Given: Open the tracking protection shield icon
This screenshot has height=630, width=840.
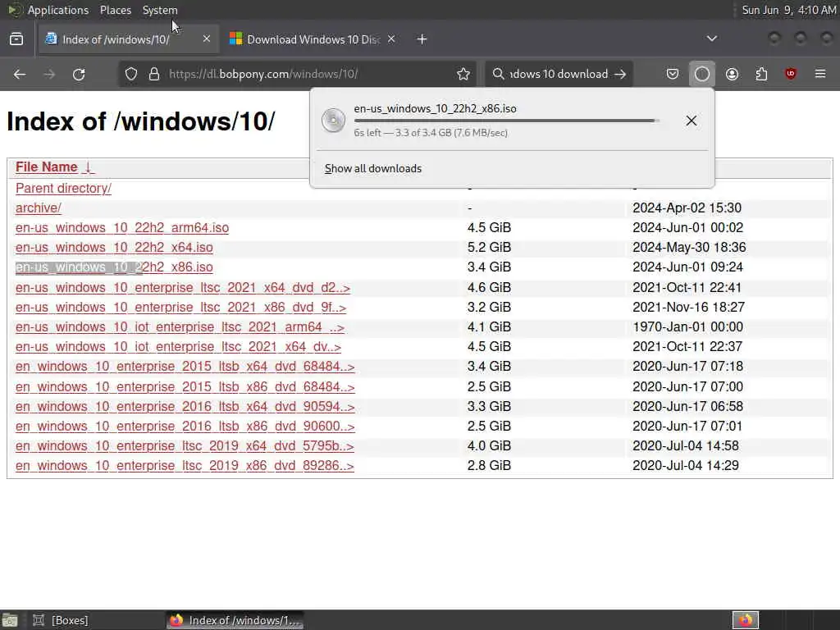Looking at the screenshot, I should (131, 74).
